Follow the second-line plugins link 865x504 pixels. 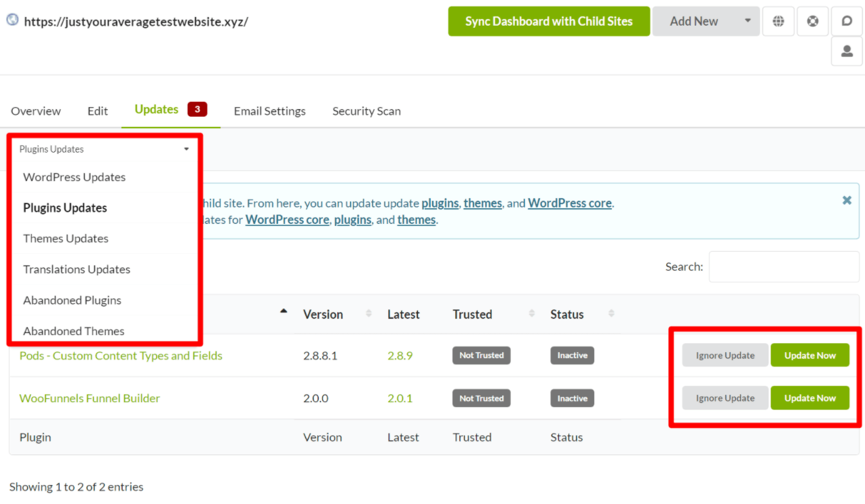point(353,220)
